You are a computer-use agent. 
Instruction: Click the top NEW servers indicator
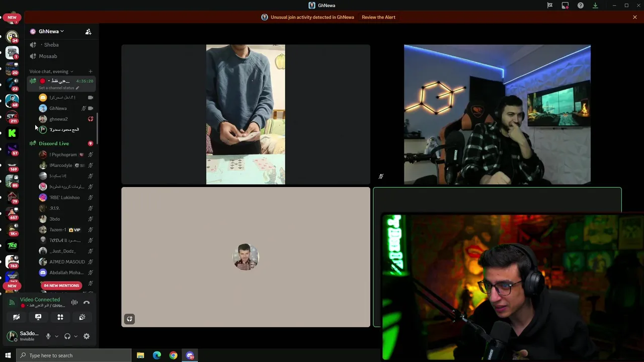(x=12, y=17)
